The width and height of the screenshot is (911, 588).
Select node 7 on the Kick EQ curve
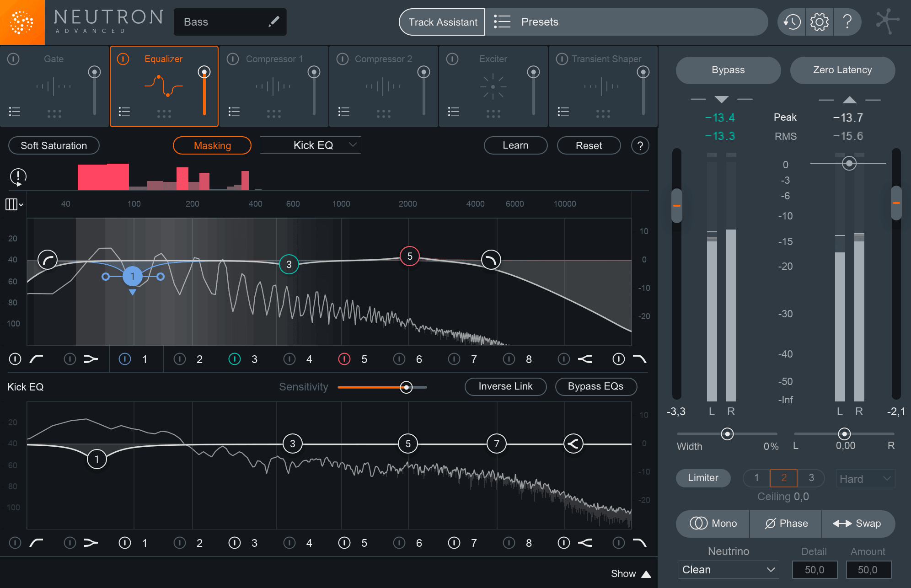coord(497,443)
